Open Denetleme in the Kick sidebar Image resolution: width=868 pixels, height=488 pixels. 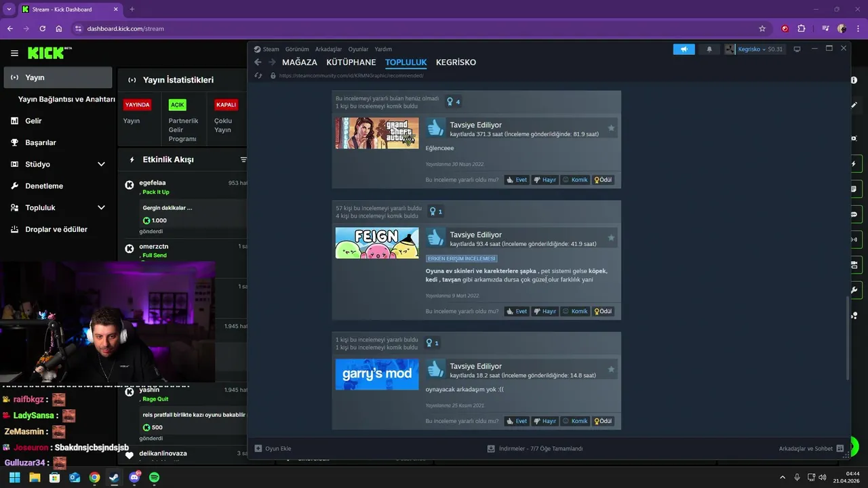click(44, 186)
